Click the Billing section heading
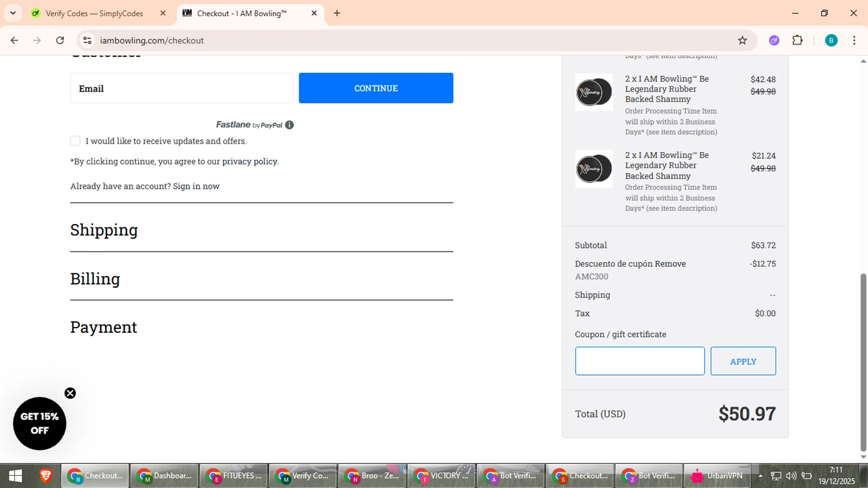Image resolution: width=868 pixels, height=488 pixels. (x=95, y=278)
